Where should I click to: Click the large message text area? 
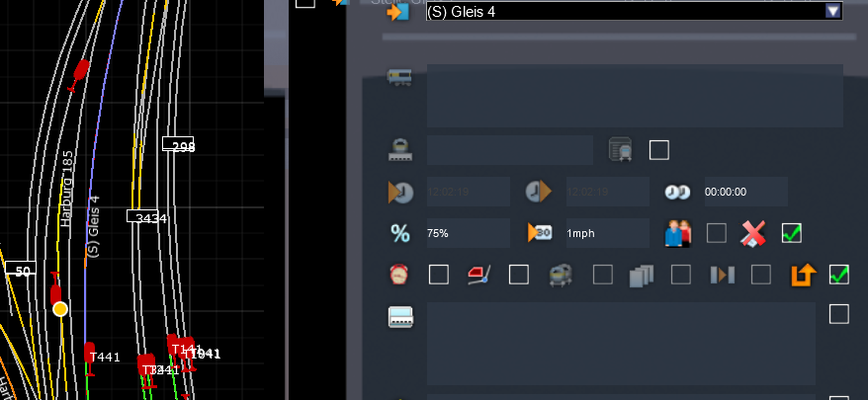621,344
